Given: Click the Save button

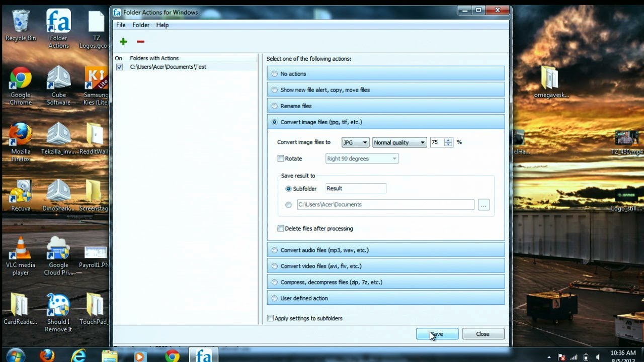Looking at the screenshot, I should click(x=437, y=334).
